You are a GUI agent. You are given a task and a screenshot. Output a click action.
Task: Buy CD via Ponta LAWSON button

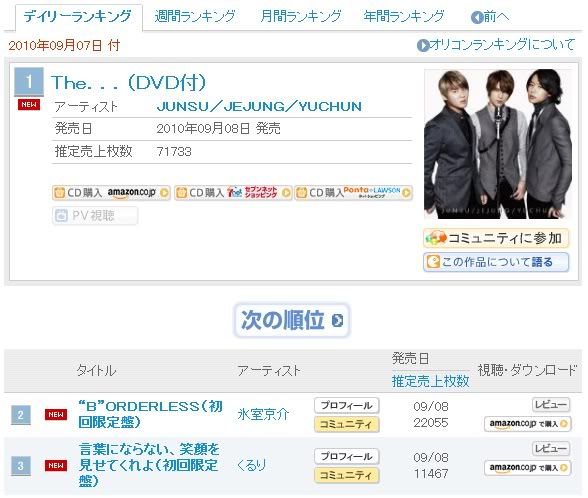(x=354, y=193)
